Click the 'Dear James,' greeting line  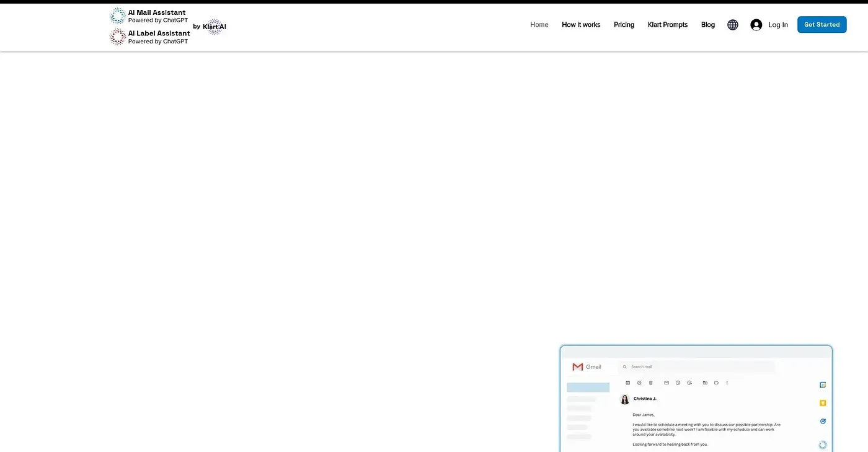coord(644,415)
